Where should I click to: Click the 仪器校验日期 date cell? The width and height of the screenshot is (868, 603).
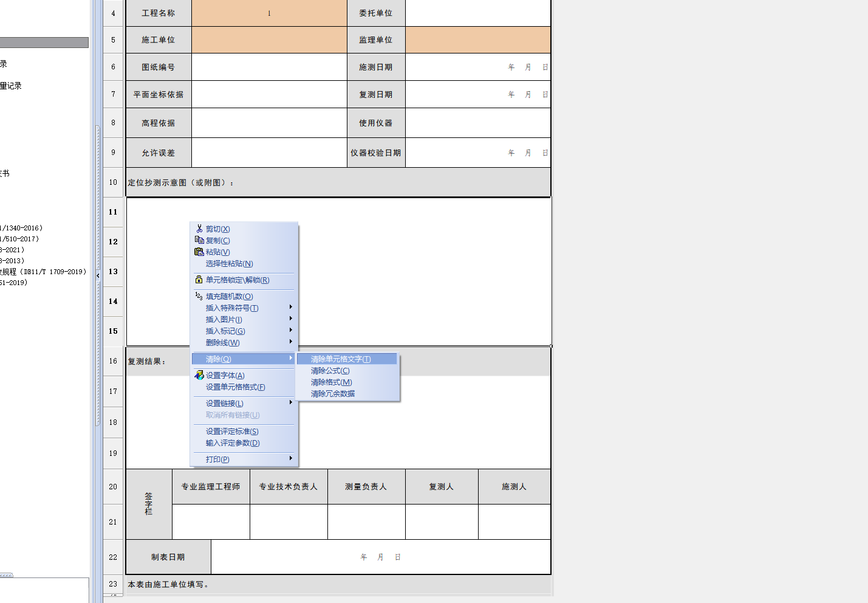click(x=478, y=153)
